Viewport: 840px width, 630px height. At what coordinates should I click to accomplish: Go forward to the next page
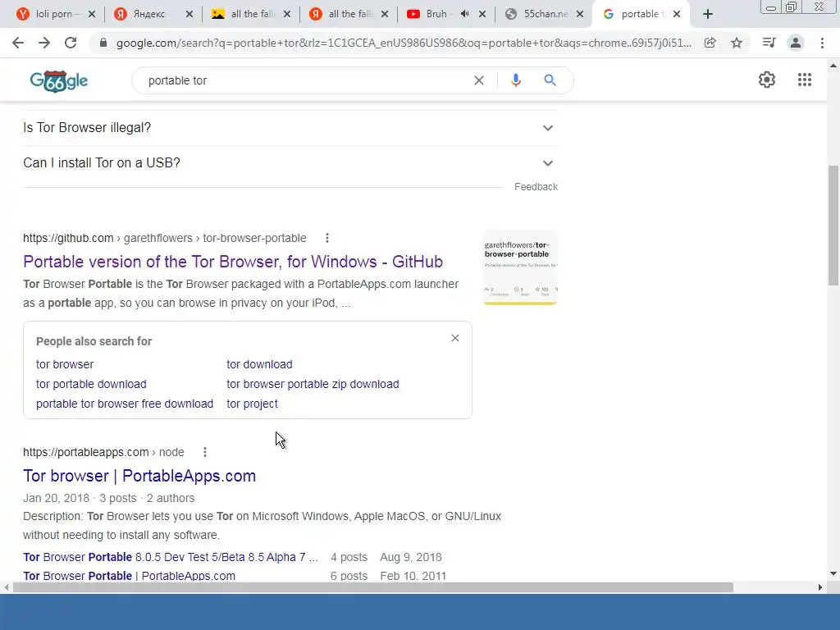coord(44,43)
